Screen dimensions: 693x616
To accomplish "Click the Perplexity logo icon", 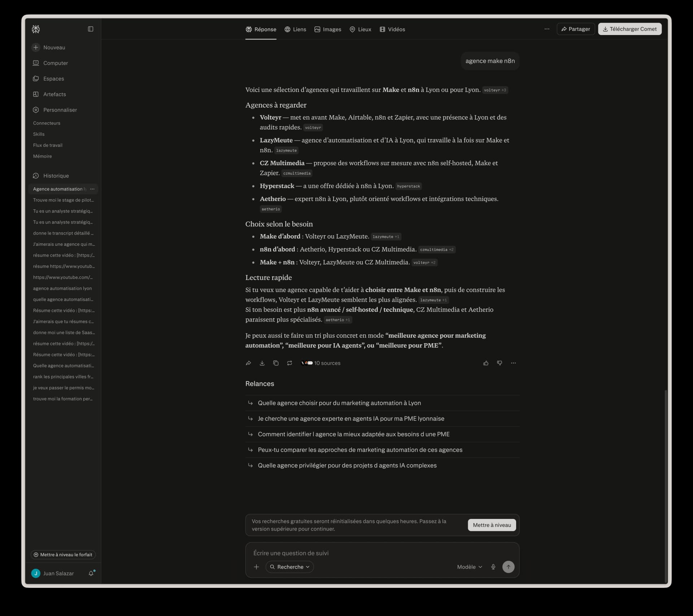I will pyautogui.click(x=36, y=29).
